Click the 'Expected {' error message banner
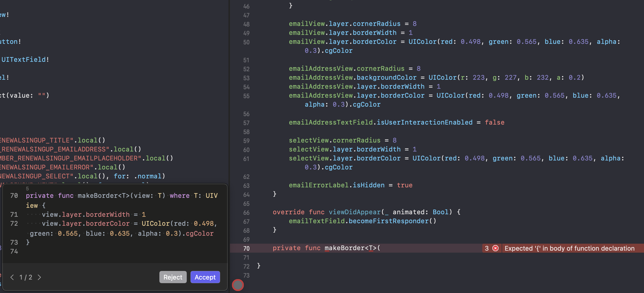The height and width of the screenshot is (293, 644). (x=569, y=248)
